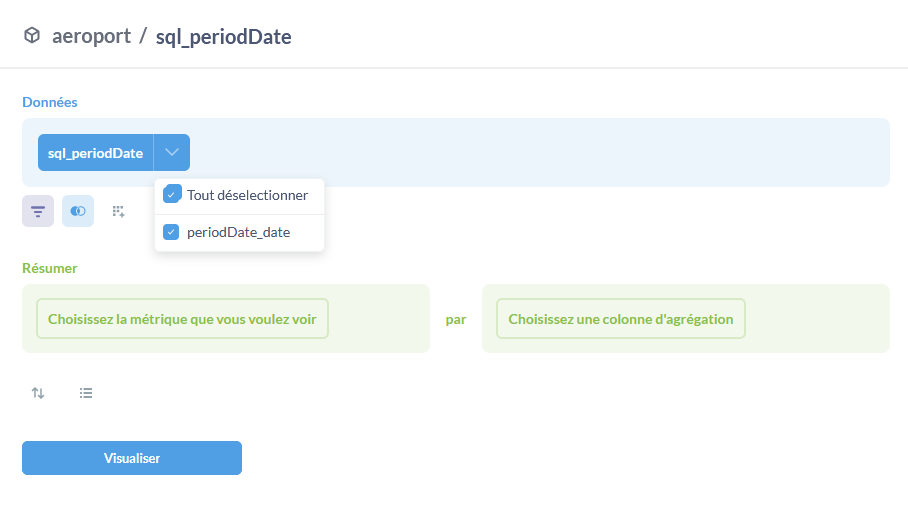The width and height of the screenshot is (908, 518).
Task: Click the Résumer section heading
Action: 50,268
